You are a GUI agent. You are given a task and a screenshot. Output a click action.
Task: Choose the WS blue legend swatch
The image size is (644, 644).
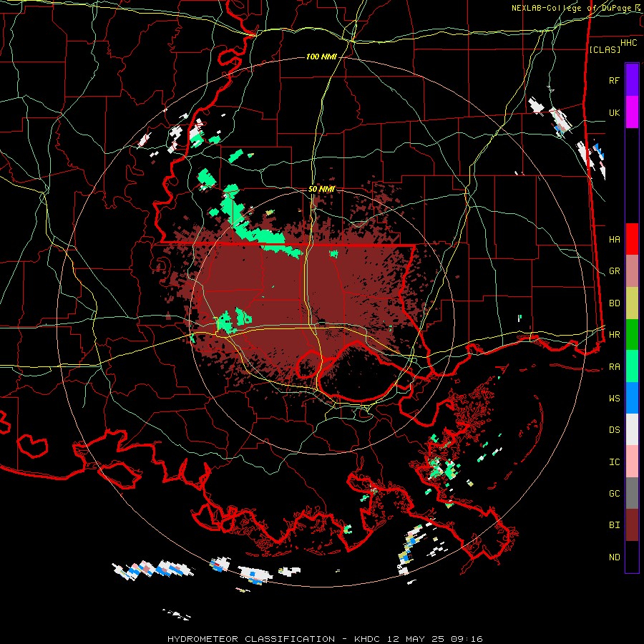pos(632,398)
